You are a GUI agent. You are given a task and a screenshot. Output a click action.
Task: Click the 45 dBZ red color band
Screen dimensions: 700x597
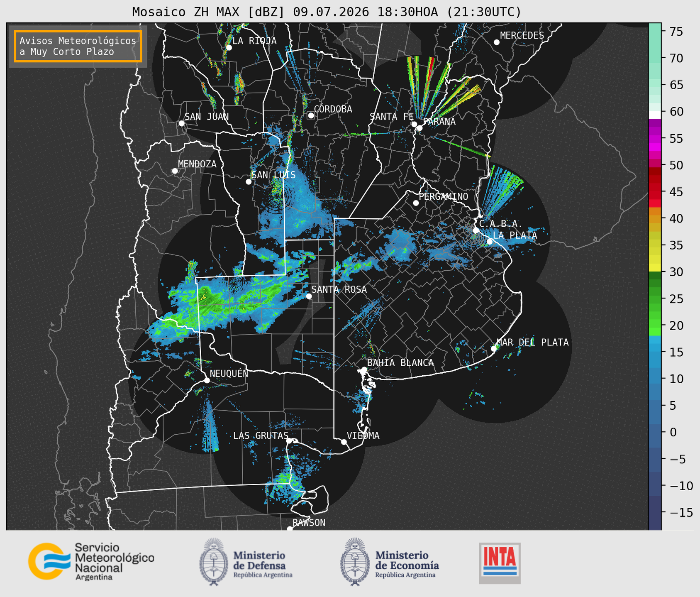[655, 192]
